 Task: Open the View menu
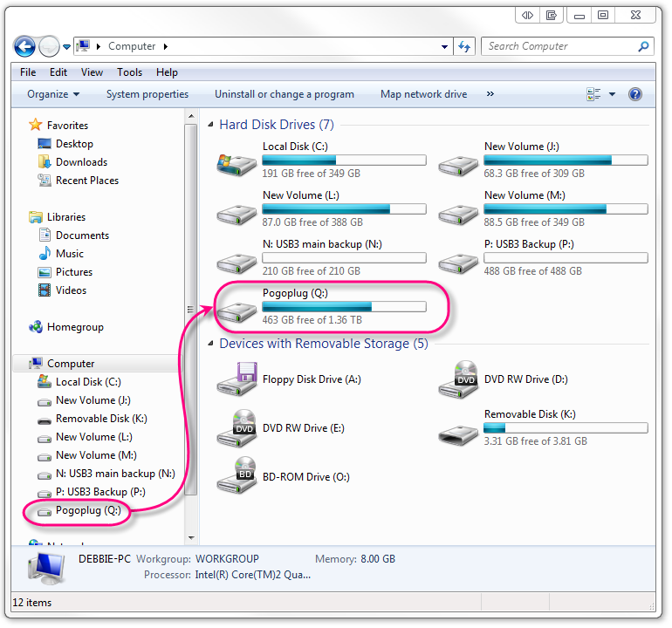tap(92, 72)
